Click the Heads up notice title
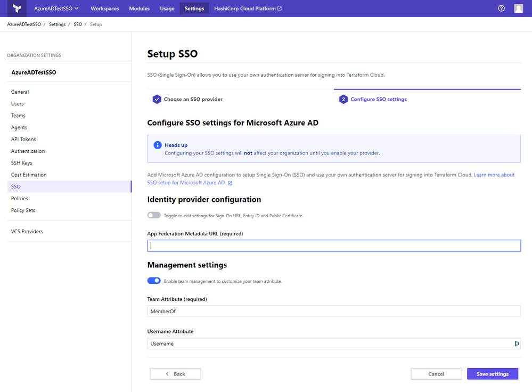 point(176,145)
